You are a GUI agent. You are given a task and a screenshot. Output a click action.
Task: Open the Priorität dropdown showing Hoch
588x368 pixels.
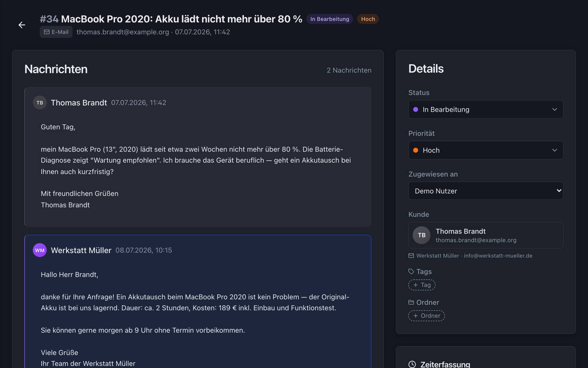tap(485, 150)
